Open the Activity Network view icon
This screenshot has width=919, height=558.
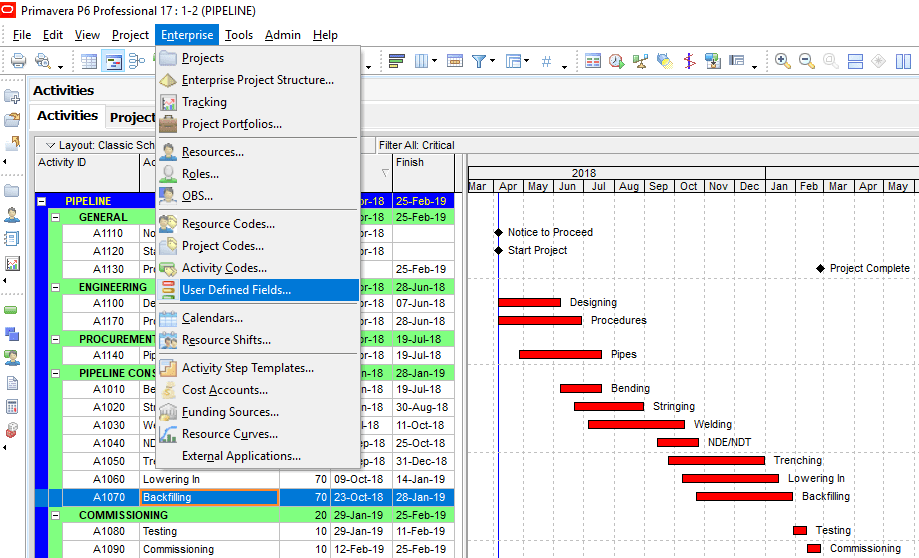tap(137, 61)
